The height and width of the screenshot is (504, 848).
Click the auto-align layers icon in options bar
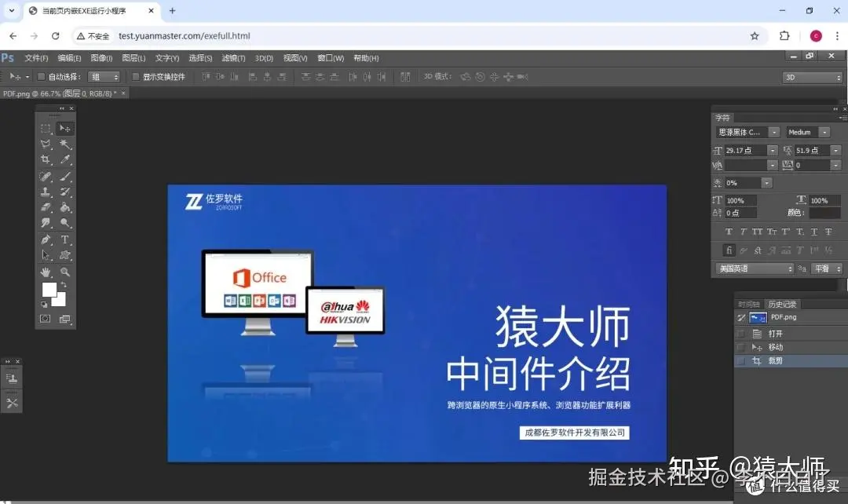click(x=405, y=77)
